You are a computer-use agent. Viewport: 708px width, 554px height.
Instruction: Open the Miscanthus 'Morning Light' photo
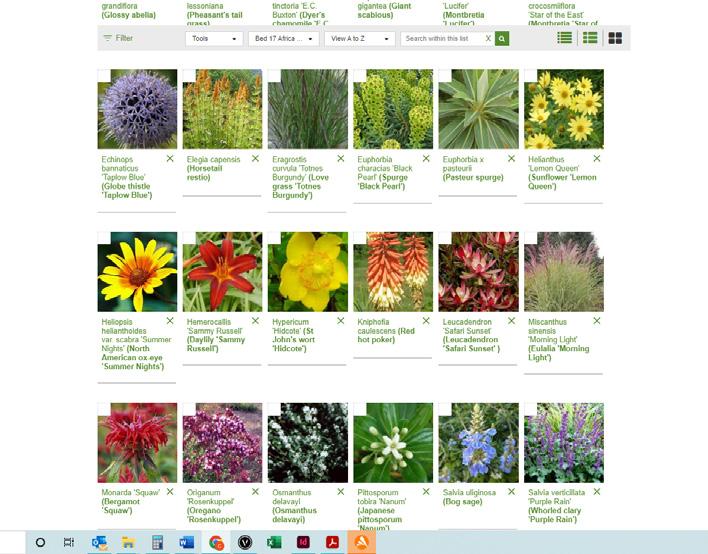(x=564, y=272)
